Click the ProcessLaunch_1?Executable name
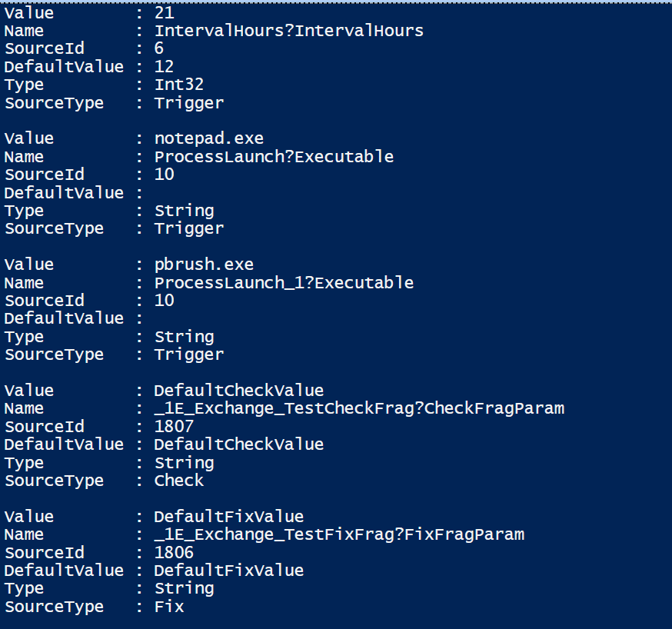Viewport: 672px width, 629px height. coord(284,282)
